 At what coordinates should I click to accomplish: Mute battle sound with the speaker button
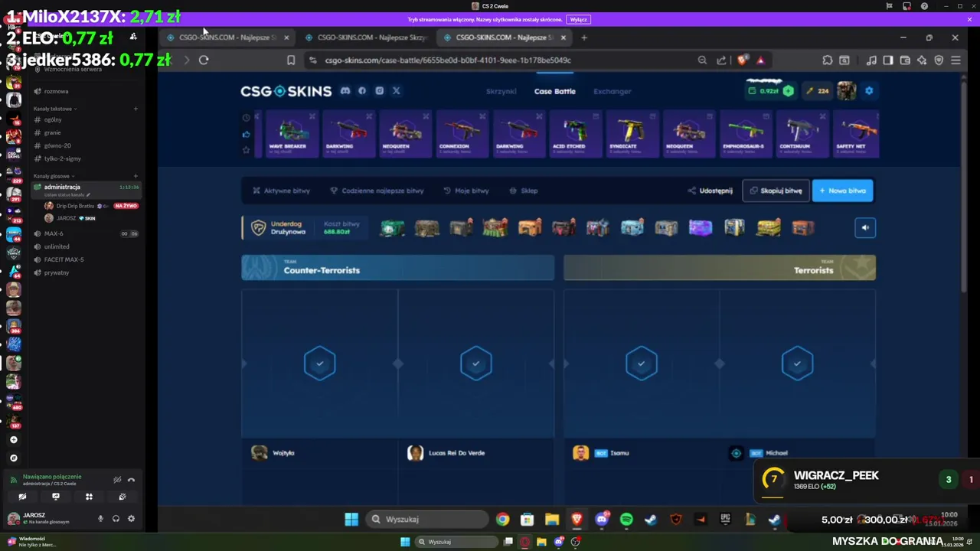(x=865, y=227)
